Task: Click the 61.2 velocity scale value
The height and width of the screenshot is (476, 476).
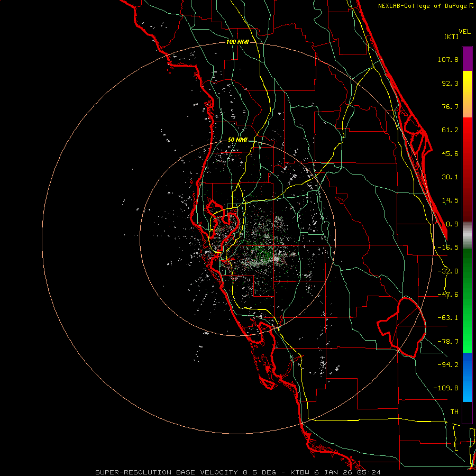Action: coord(450,130)
